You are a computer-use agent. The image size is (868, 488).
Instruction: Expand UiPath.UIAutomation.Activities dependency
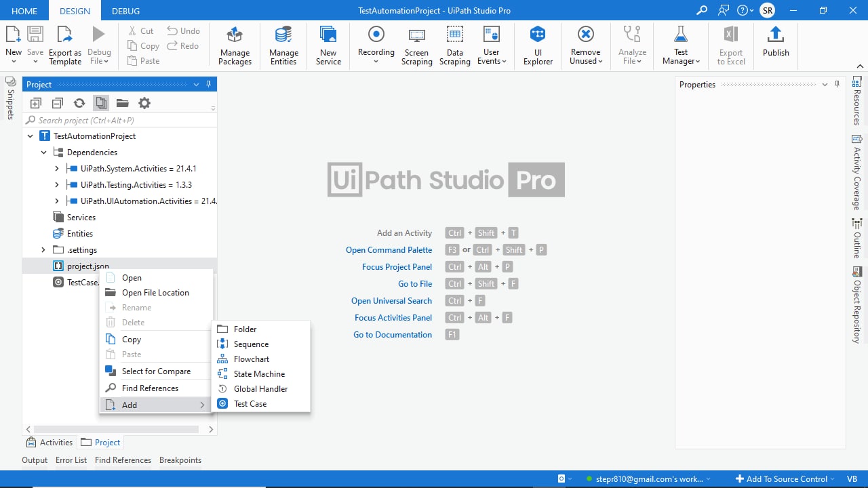coord(57,201)
